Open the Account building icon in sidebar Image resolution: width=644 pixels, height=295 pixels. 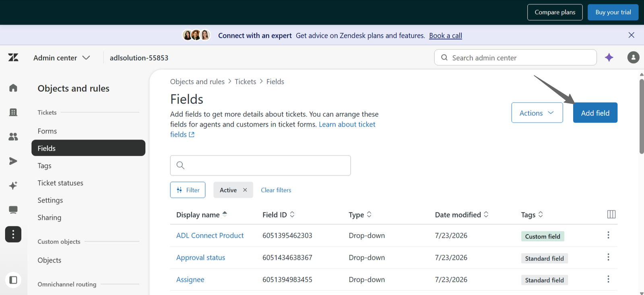(x=13, y=112)
